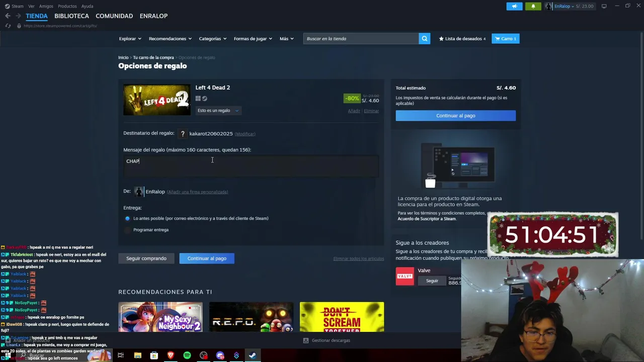Click the forward navigation arrow

pos(18,16)
